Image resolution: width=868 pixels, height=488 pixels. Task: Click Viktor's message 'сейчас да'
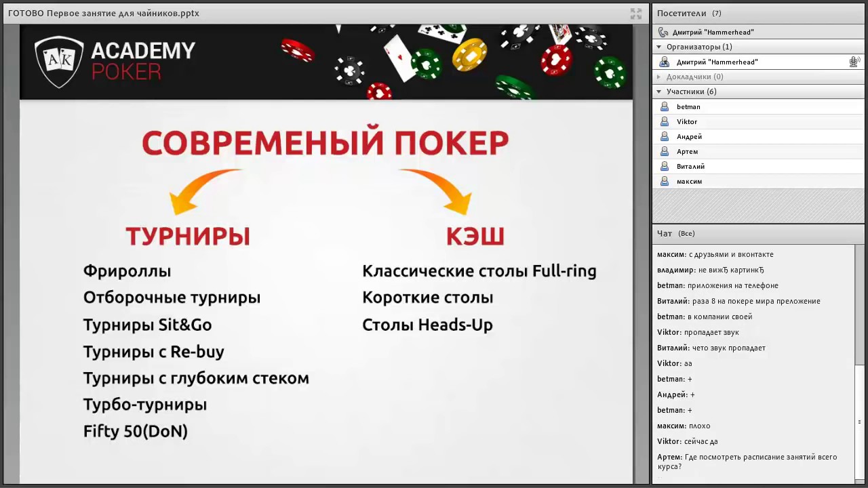[688, 441]
